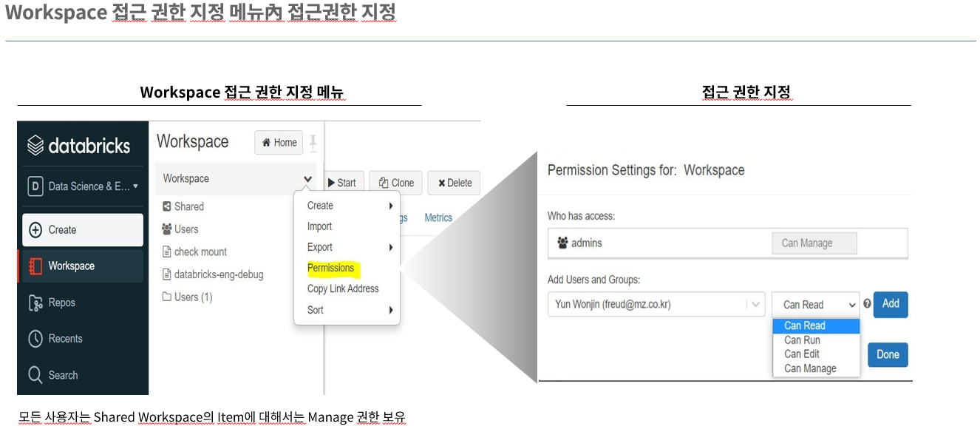
Task: Open the Shared folder in workspace tree
Action: [188, 206]
